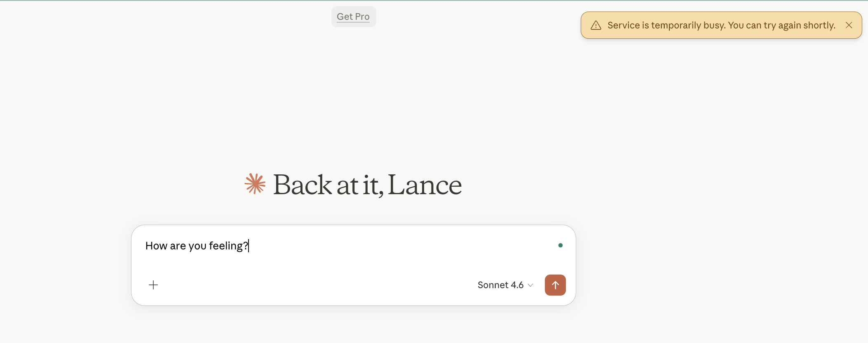Open the plus attachment menu
Image resolution: width=868 pixels, height=343 pixels.
153,285
